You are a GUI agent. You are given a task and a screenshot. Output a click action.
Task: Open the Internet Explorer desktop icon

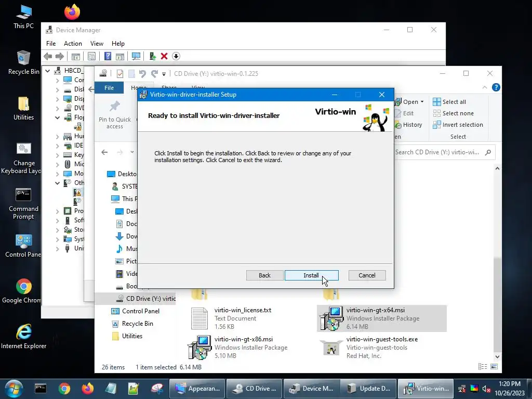24,337
